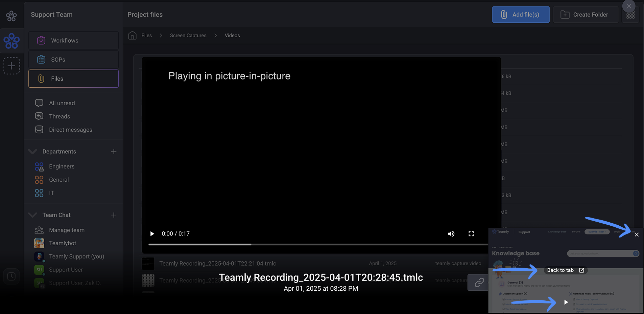The width and height of the screenshot is (644, 314).
Task: Open Manage team
Action: pos(67,230)
